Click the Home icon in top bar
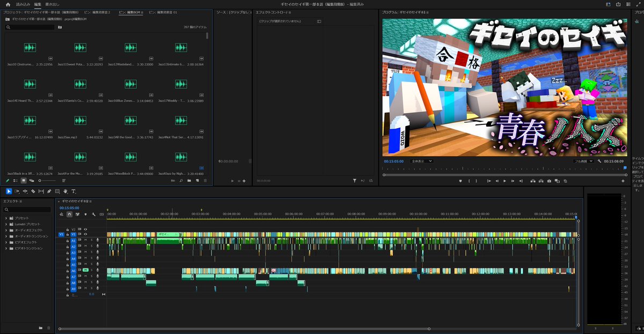 pyautogui.click(x=8, y=4)
